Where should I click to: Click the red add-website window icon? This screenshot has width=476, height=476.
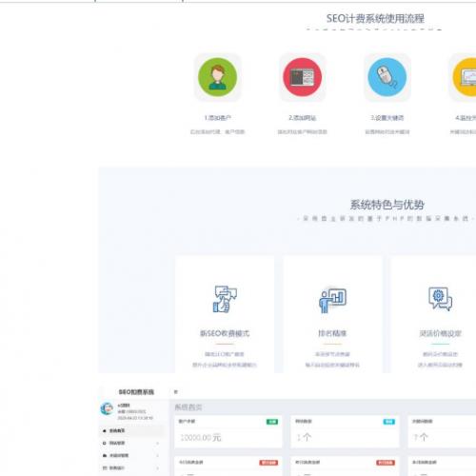(302, 77)
